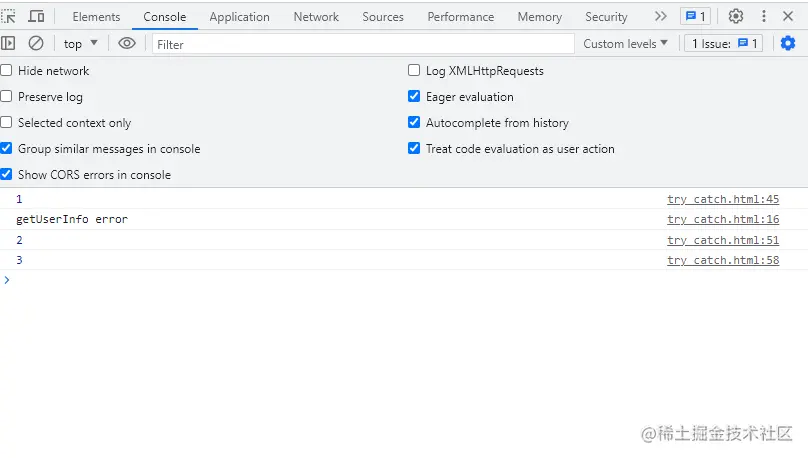
Task: Open console settings blue gear icon
Action: [788, 43]
